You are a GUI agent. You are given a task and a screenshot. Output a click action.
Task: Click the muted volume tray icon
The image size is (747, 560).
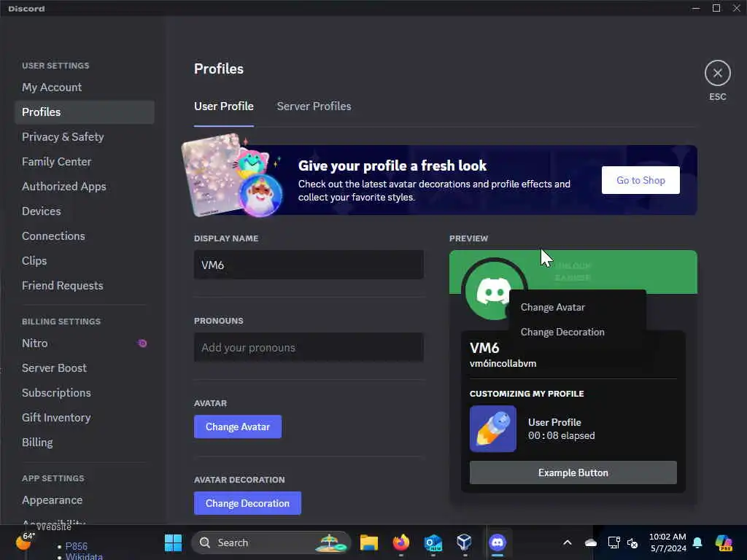coord(632,542)
